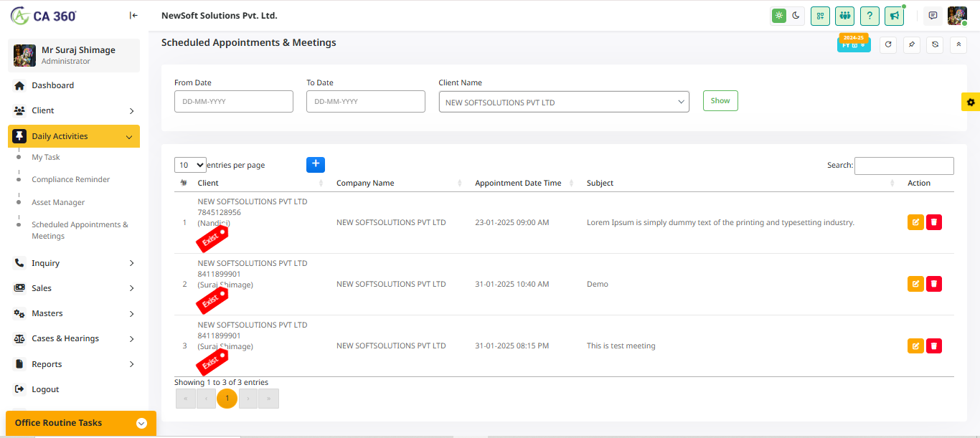Delete the 'This is test meeting' row
980x438 pixels.
click(x=934, y=346)
